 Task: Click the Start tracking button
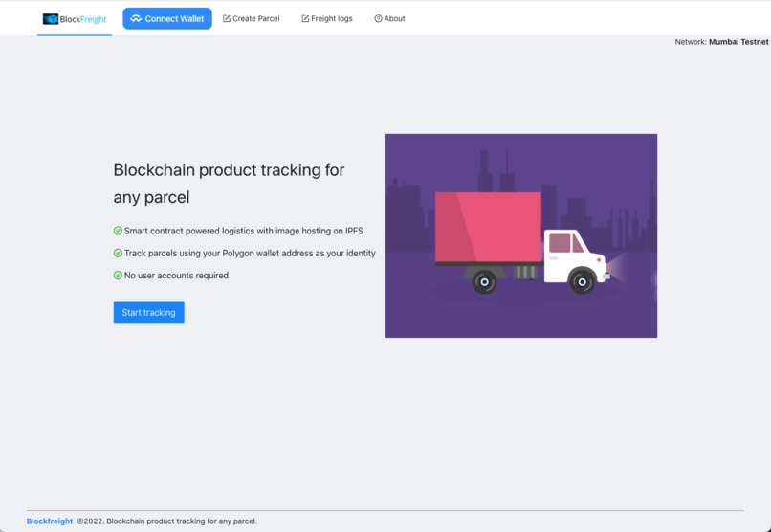click(149, 313)
